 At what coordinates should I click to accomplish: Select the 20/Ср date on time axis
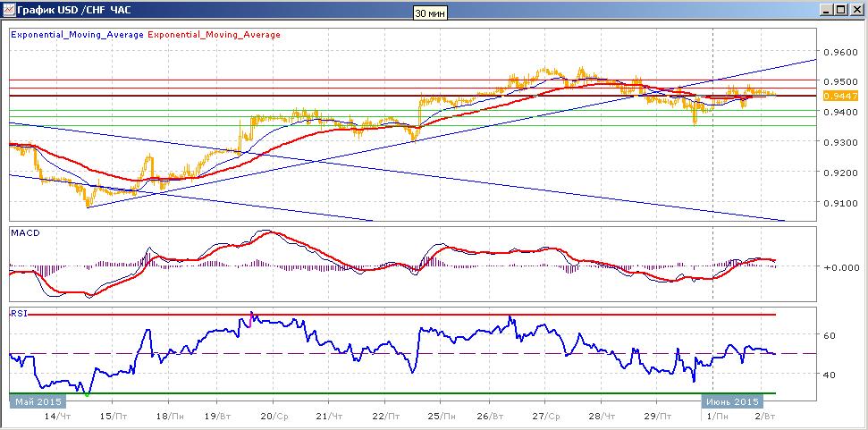click(x=274, y=415)
